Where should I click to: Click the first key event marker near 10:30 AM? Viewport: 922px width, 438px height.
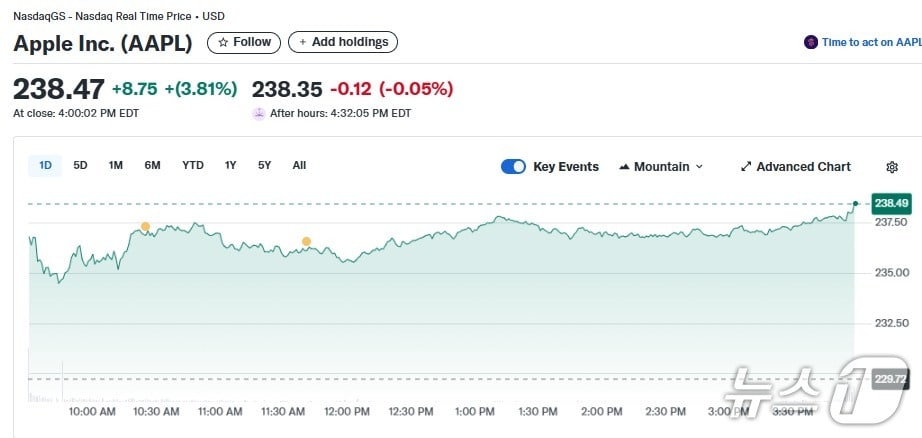pyautogui.click(x=145, y=227)
